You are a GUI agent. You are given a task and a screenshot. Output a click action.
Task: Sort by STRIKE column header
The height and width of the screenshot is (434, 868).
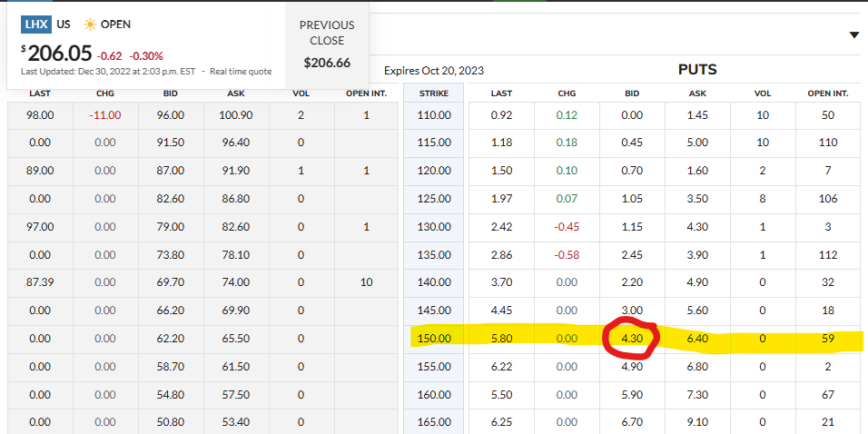tap(433, 94)
